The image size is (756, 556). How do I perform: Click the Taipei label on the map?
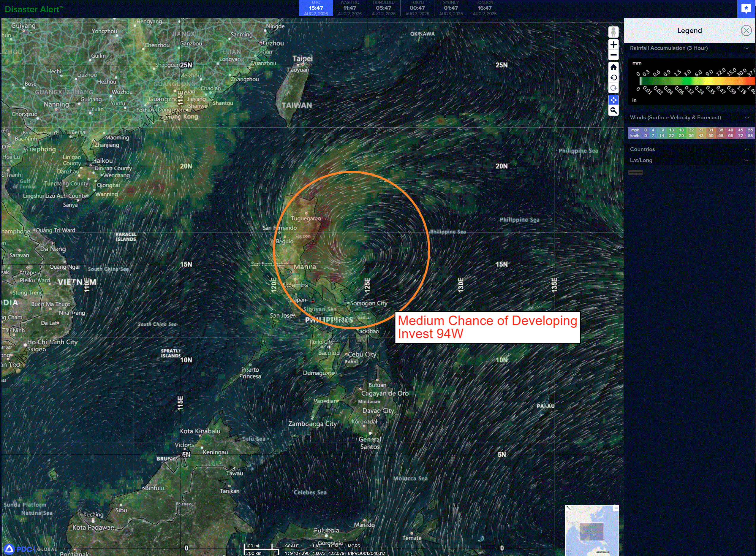coord(303,58)
